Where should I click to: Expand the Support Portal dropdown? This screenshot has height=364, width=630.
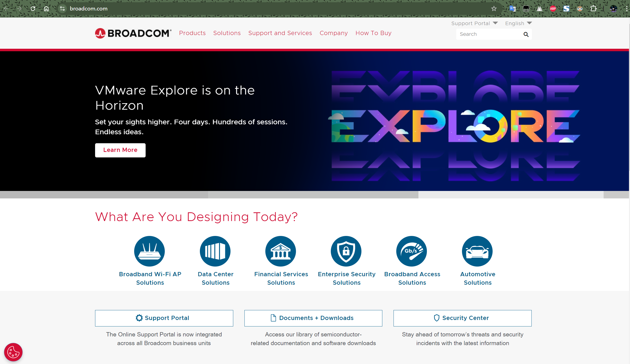click(x=474, y=23)
